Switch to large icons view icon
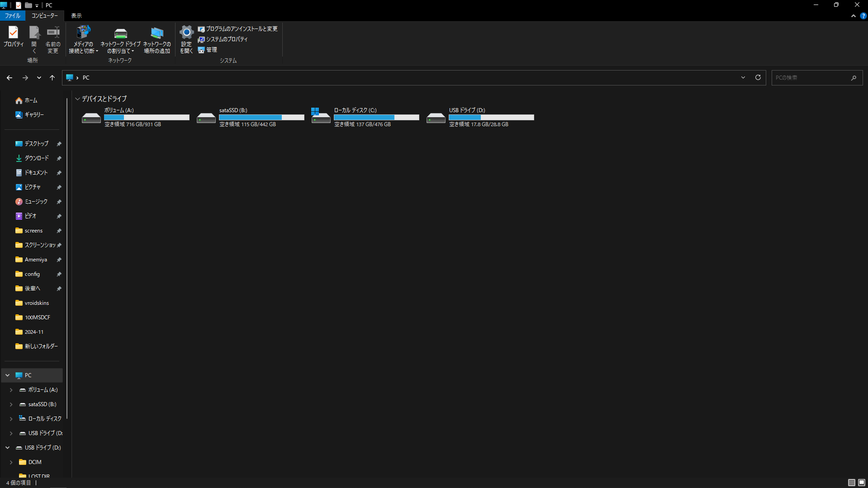The height and width of the screenshot is (488, 868). pos(862,483)
